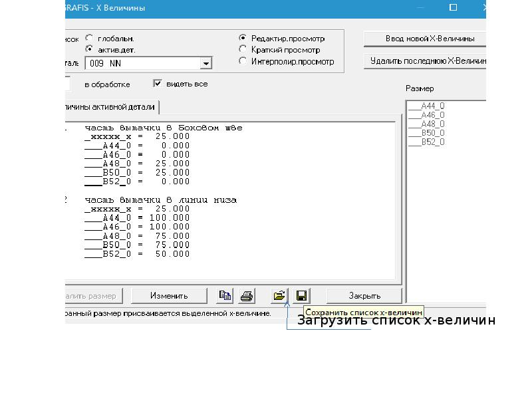This screenshot has height=399, width=532.
Task: Click Ввод новой X-Величины button
Action: (426, 39)
